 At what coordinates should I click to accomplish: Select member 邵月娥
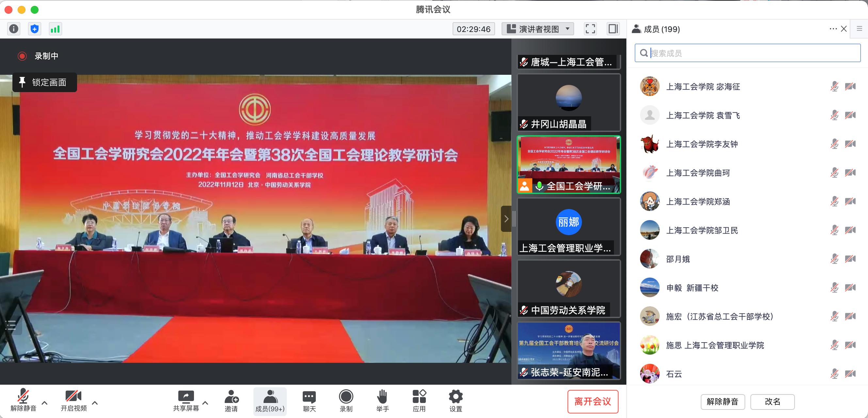[747, 259]
